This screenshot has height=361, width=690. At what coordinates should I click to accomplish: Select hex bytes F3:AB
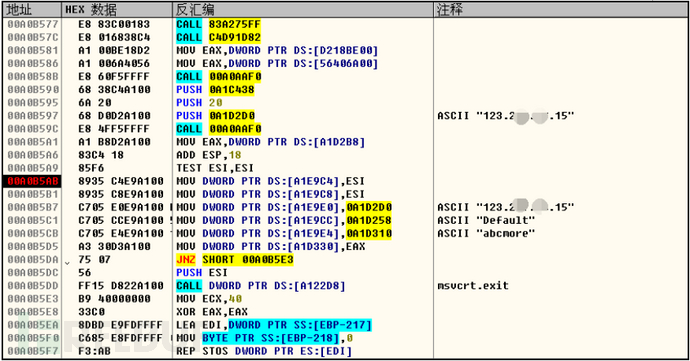pyautogui.click(x=94, y=351)
